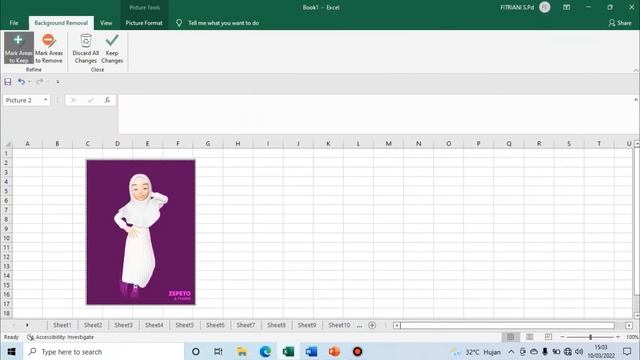
Task: Switch to Normal view
Action: (x=511, y=337)
